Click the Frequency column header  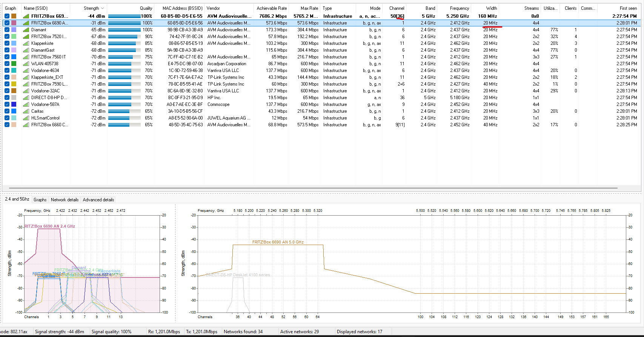pyautogui.click(x=460, y=8)
